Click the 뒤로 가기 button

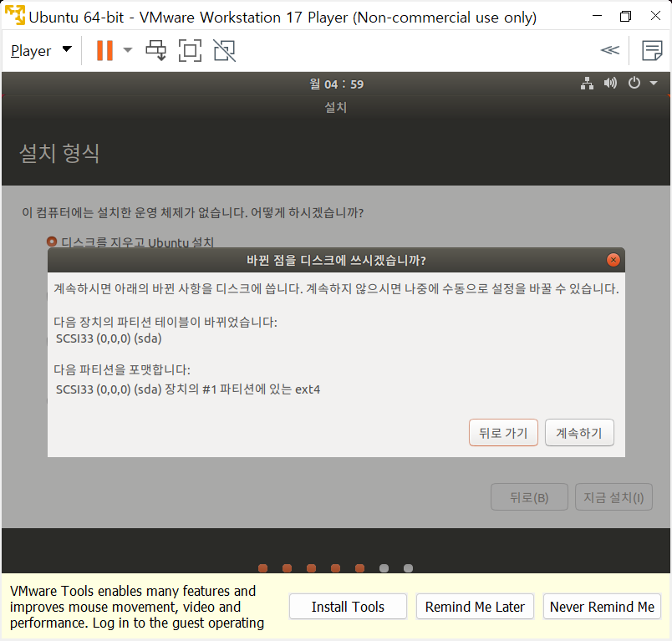(x=503, y=433)
